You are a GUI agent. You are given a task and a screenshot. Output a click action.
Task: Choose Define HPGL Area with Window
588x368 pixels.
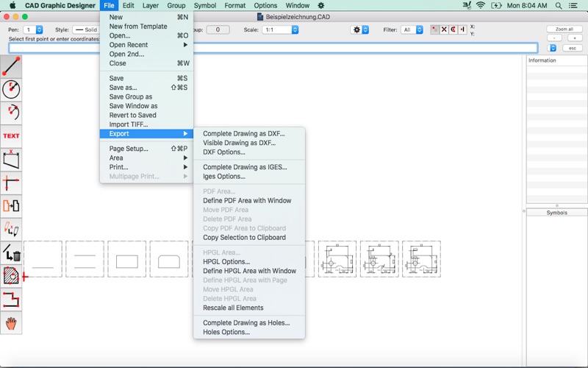tap(249, 271)
